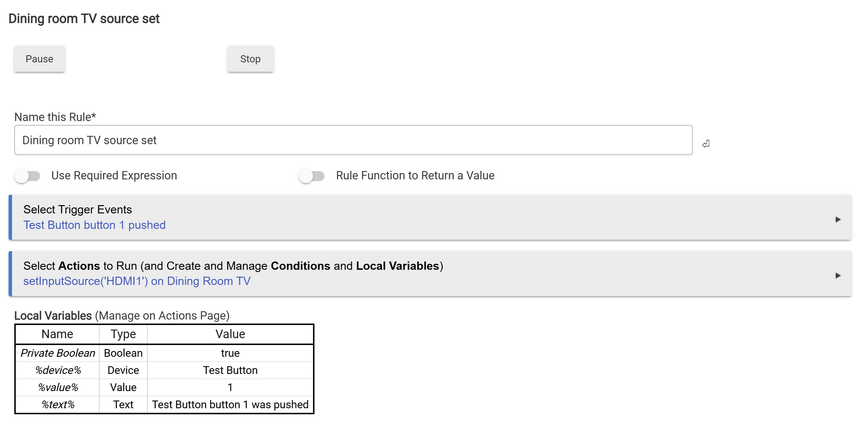Toggle Use Required Expression switch
Image resolution: width=868 pixels, height=438 pixels.
28,176
